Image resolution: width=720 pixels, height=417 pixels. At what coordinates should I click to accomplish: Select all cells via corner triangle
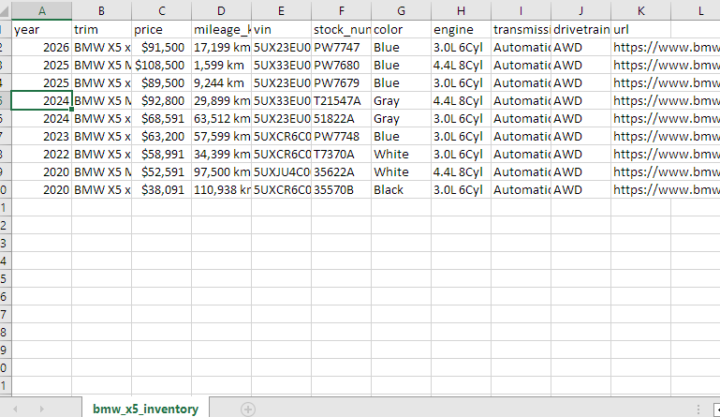(6, 11)
